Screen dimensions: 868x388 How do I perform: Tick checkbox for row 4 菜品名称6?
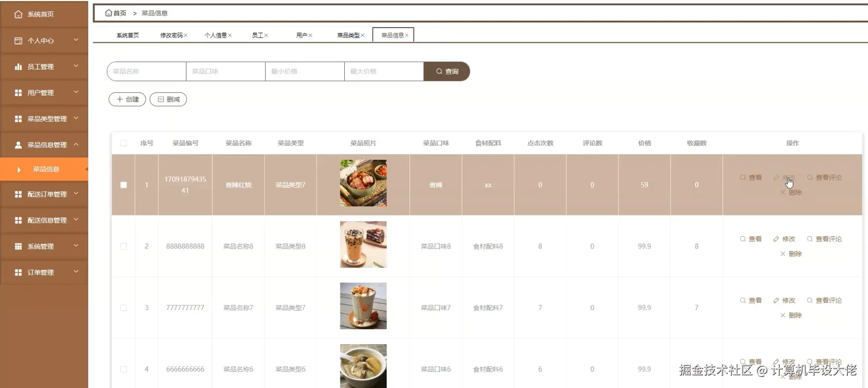pyautogui.click(x=123, y=369)
